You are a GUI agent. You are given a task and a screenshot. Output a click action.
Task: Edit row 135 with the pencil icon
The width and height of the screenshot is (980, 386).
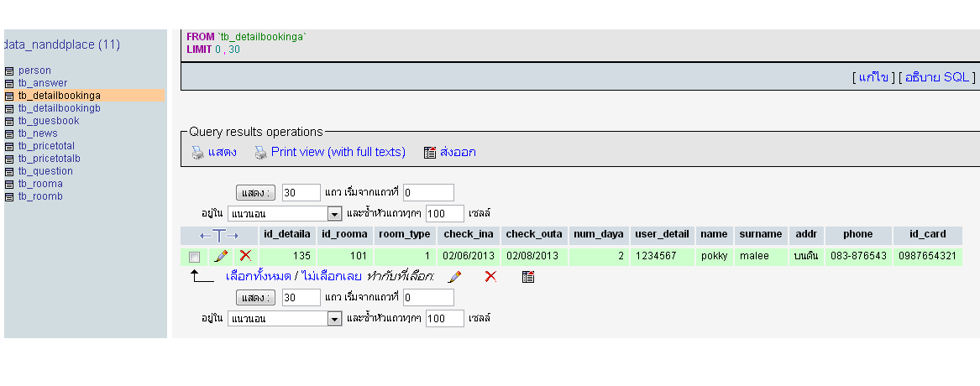221,256
